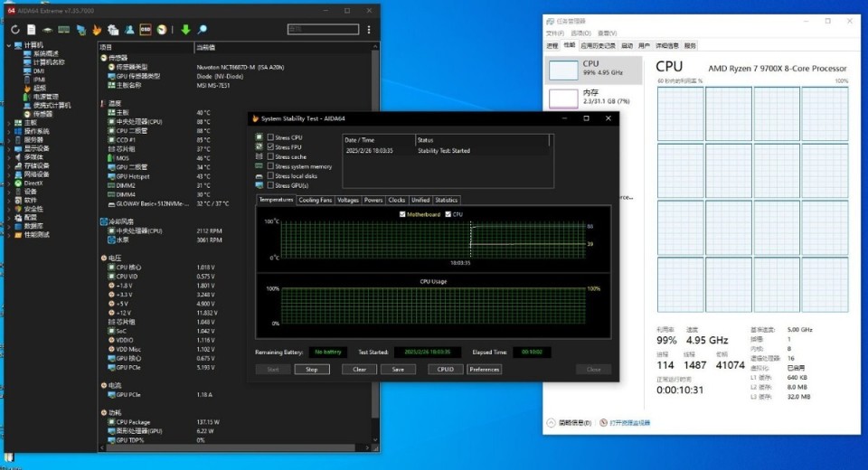Screen dimensions: 868x470
Task: Expand the 存储设备 tree node
Action: tap(9, 166)
